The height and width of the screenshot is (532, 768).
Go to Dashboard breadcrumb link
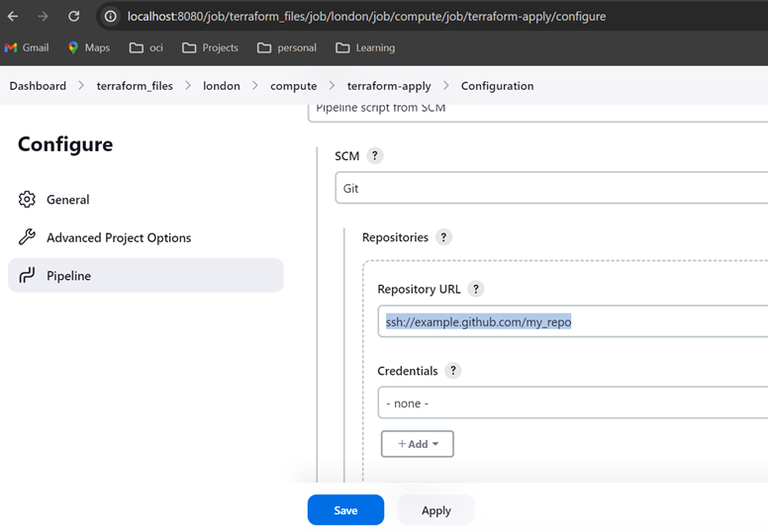point(38,86)
